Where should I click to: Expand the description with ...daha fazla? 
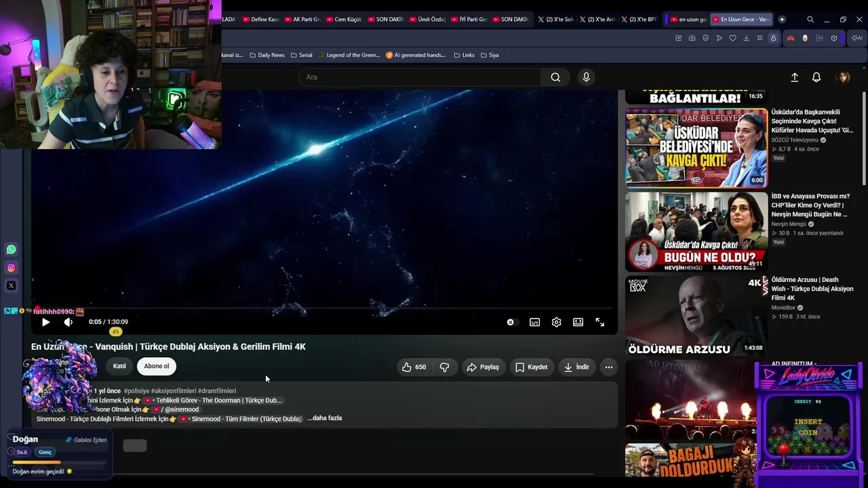click(x=325, y=418)
